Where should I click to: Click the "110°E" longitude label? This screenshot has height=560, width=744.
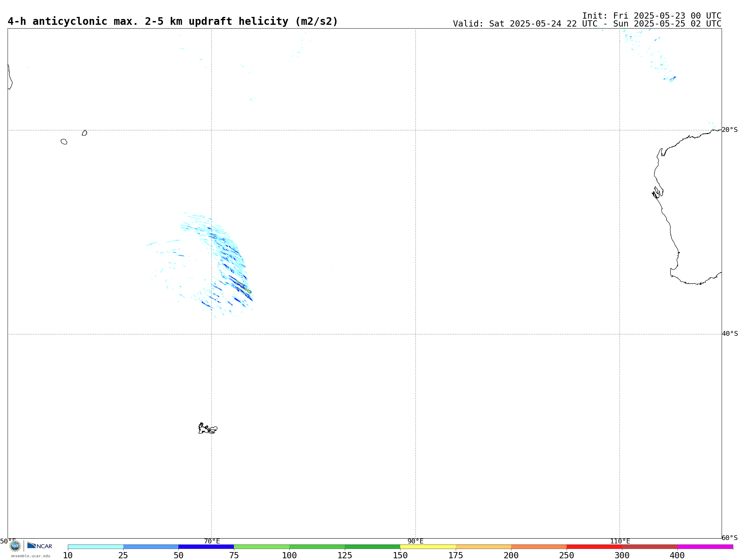click(x=620, y=541)
